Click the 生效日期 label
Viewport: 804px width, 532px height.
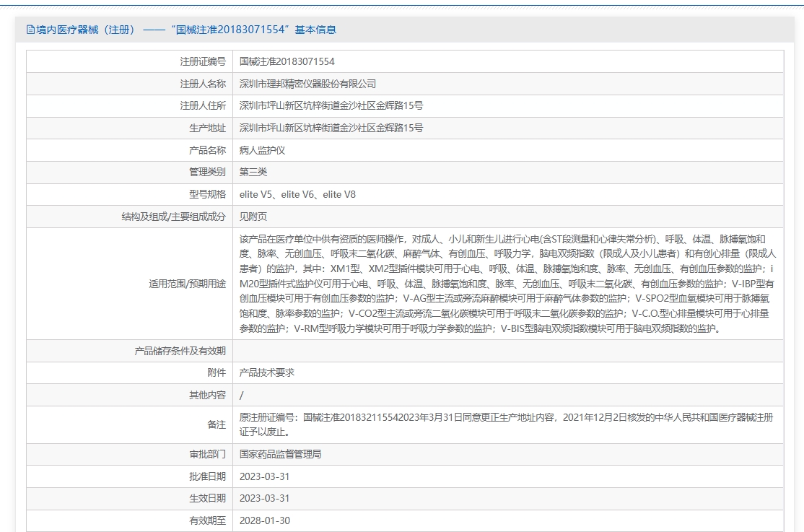[208, 498]
